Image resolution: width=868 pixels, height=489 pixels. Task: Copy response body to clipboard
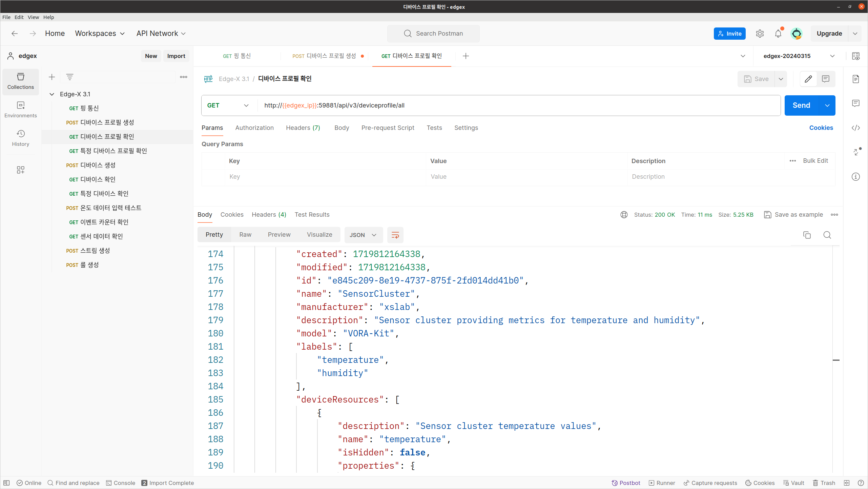pyautogui.click(x=807, y=235)
